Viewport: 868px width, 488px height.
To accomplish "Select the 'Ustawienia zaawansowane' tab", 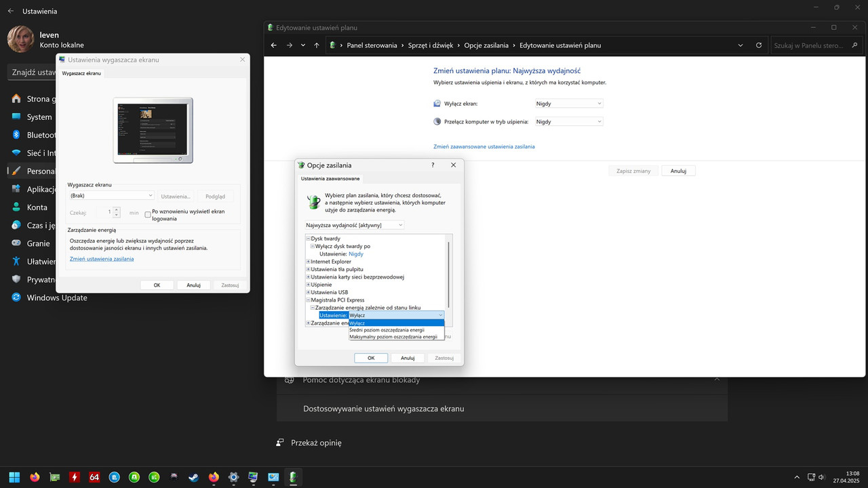I will (330, 179).
